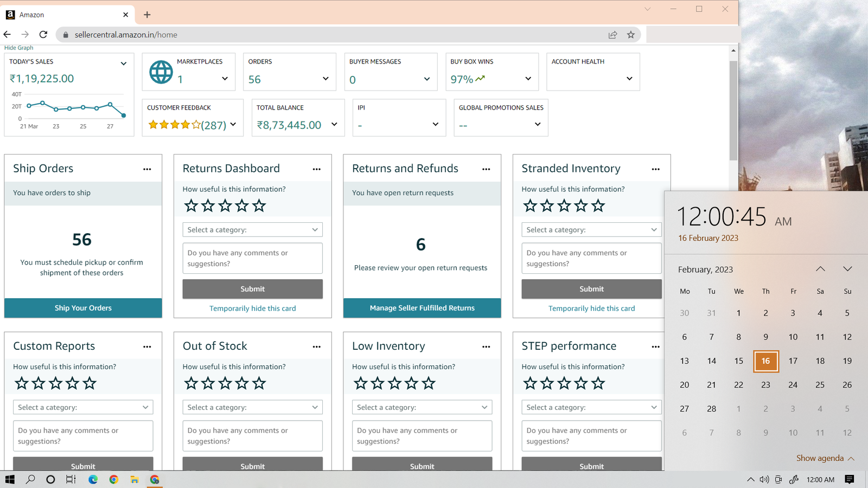Reload the Seller Central page
Screen dimensions: 868x488
click(43, 35)
